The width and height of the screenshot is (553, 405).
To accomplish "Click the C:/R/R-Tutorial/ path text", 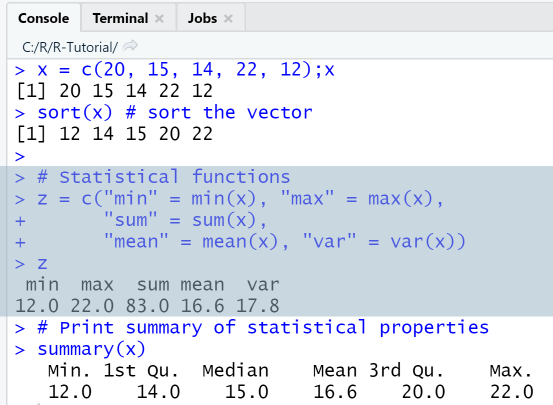I will (x=69, y=47).
